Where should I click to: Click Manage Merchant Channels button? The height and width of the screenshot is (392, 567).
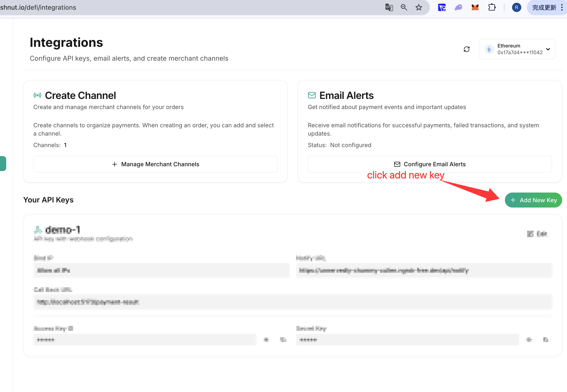(155, 164)
